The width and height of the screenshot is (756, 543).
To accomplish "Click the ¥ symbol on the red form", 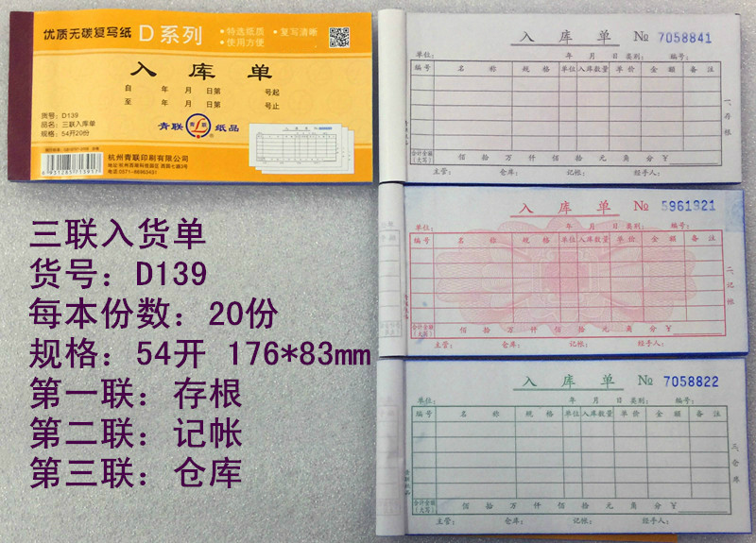I will tap(668, 328).
